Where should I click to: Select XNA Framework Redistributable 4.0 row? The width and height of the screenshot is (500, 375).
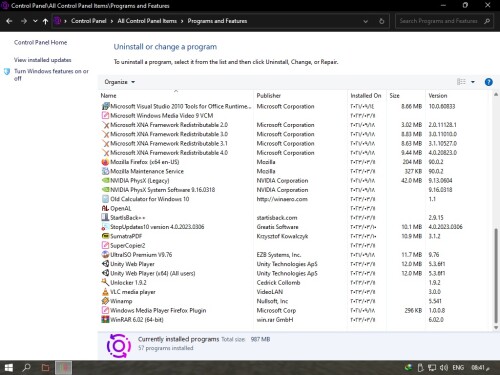click(295, 153)
